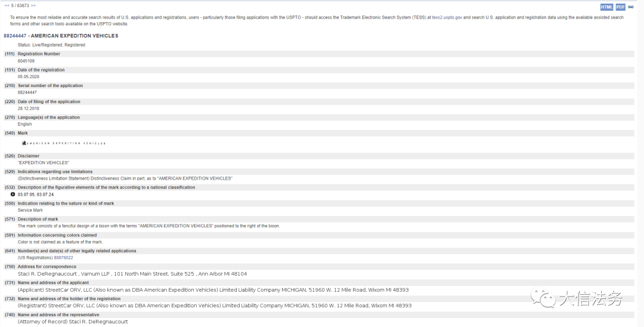Select the (Registrant) StreetCar ORV line
The height and width of the screenshot is (327, 644).
(215, 306)
